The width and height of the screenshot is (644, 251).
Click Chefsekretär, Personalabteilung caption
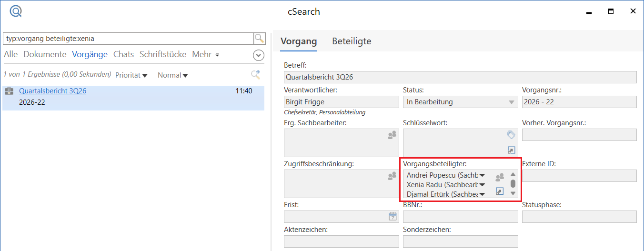point(324,112)
